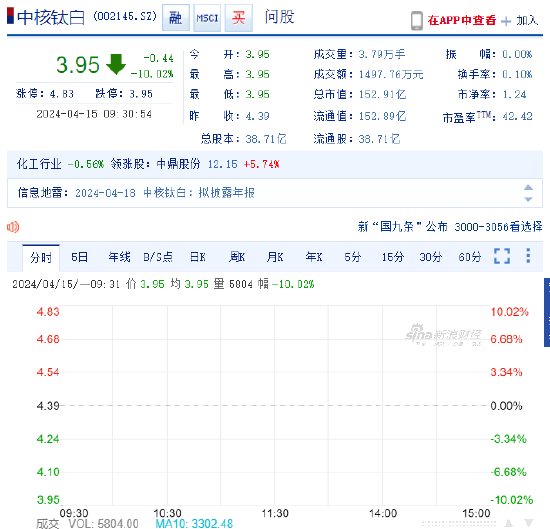Open 新"国九条"公布 news link
This screenshot has width=550, height=529.
(403, 227)
